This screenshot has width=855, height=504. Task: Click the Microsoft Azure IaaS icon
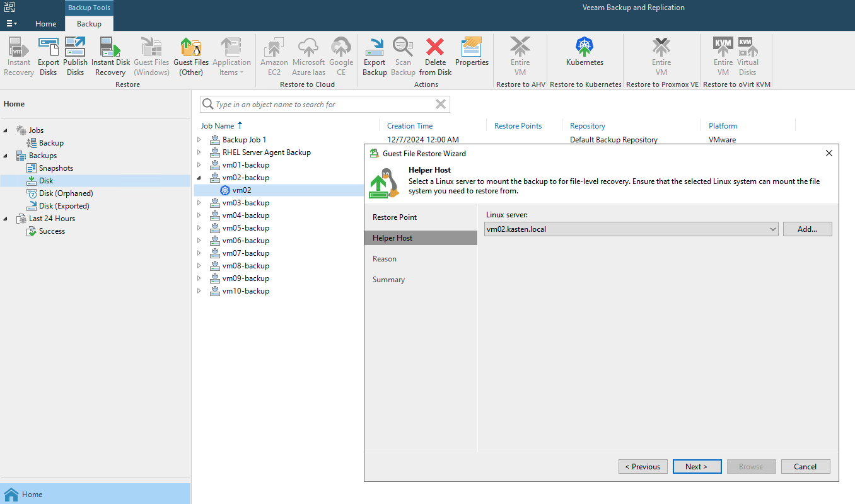click(308, 56)
